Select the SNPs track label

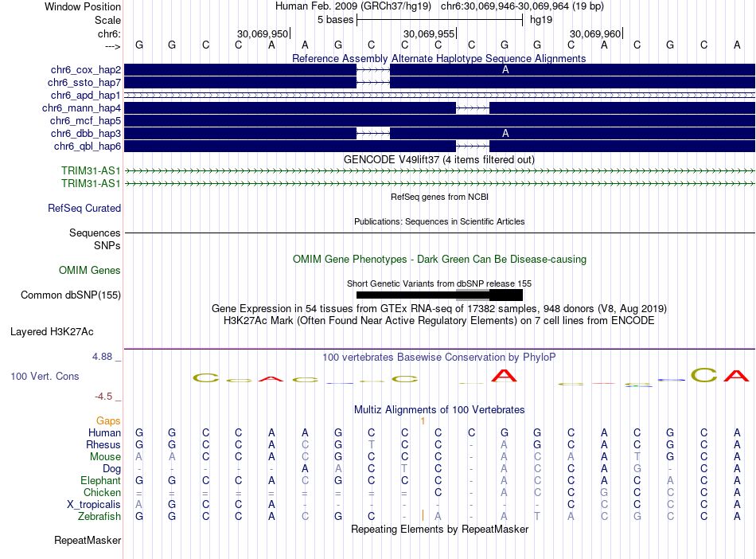[x=107, y=245]
